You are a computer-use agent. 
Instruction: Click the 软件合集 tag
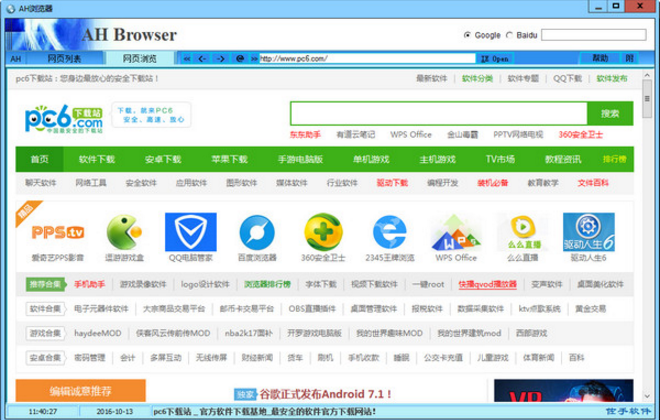(45, 308)
